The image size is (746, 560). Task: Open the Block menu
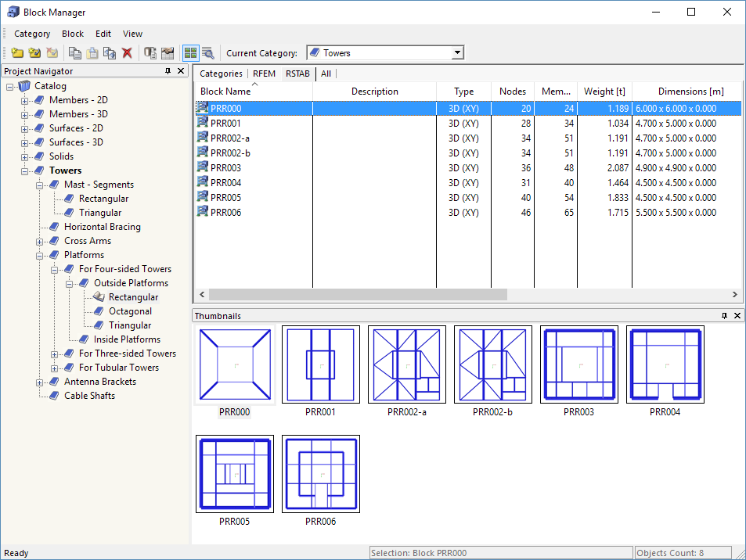(x=72, y=34)
